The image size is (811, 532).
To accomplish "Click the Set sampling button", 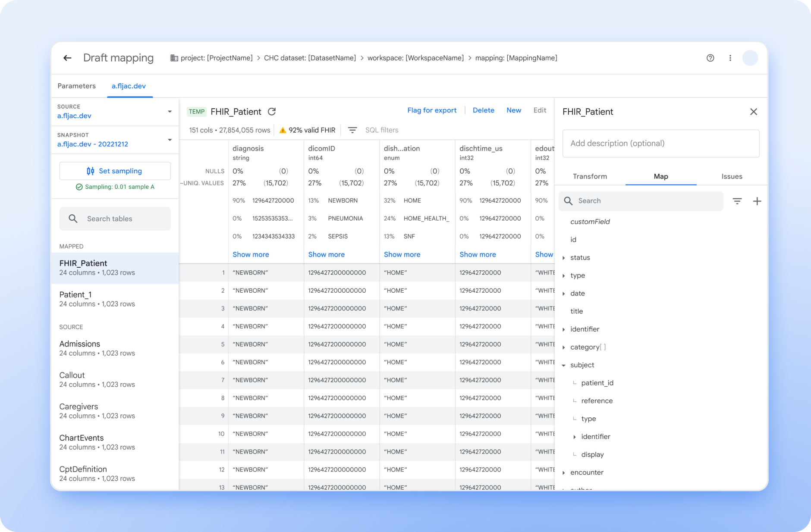I will 115,171.
